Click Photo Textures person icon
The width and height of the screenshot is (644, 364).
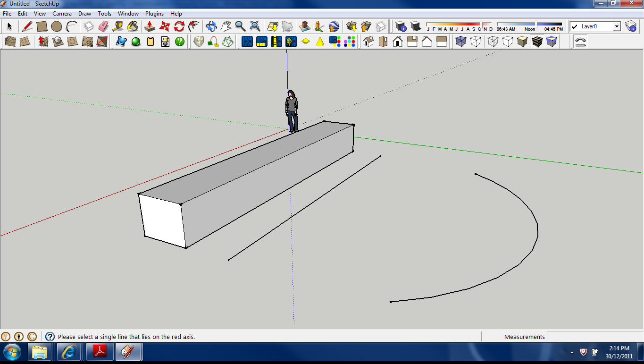(x=319, y=26)
